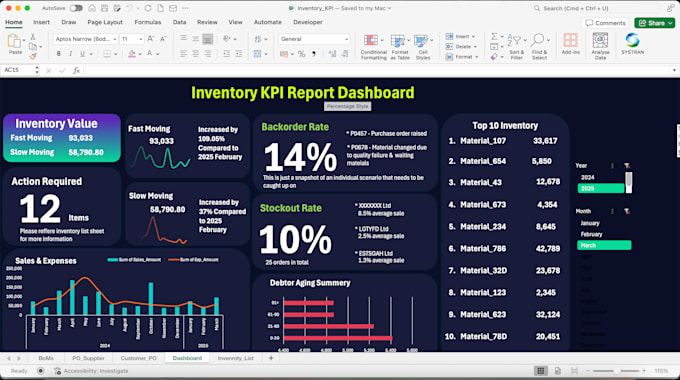Toggle Top Align for cell text

click(183, 39)
